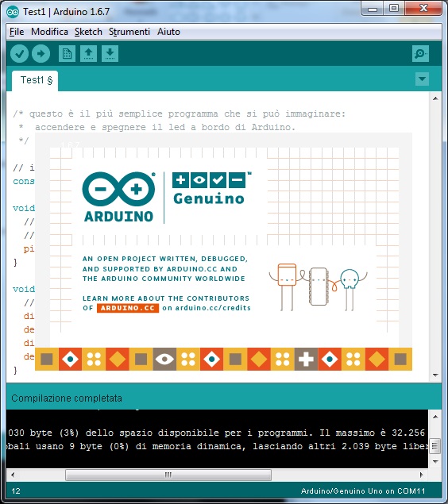Open the Sketch menu
Screen dimensions: 448x504
click(x=88, y=32)
